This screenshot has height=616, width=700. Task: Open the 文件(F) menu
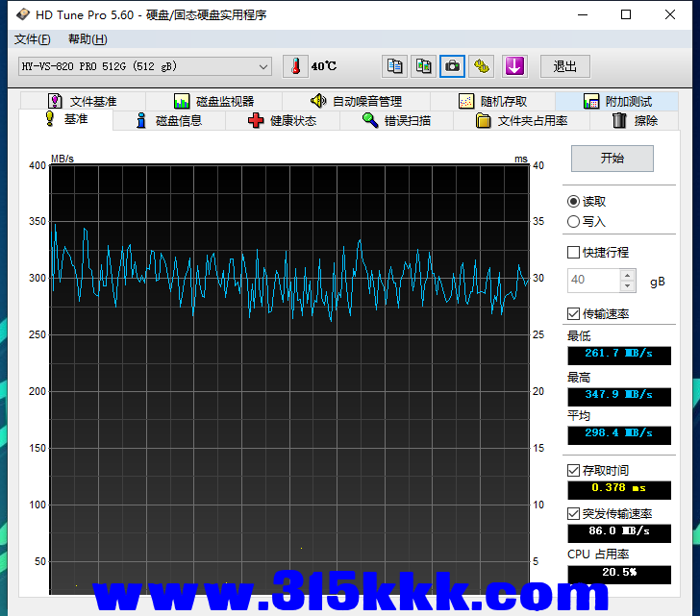click(33, 39)
